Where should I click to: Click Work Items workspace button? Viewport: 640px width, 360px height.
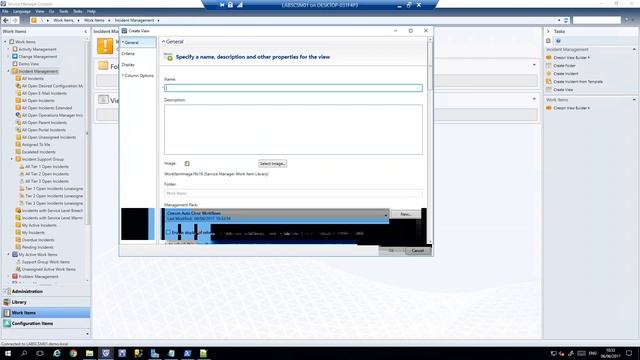[x=46, y=313]
